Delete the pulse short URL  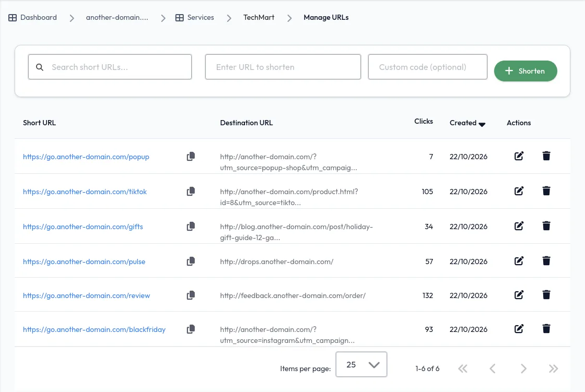(546, 260)
